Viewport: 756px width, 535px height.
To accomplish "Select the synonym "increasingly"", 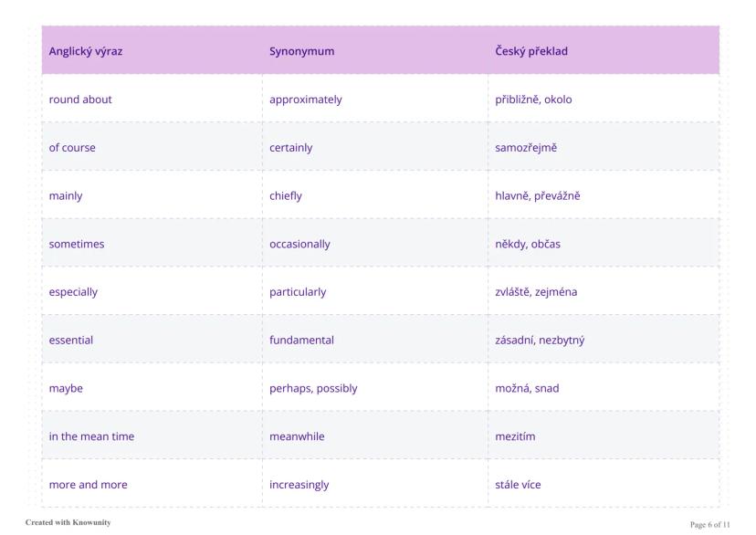I will click(x=299, y=485).
